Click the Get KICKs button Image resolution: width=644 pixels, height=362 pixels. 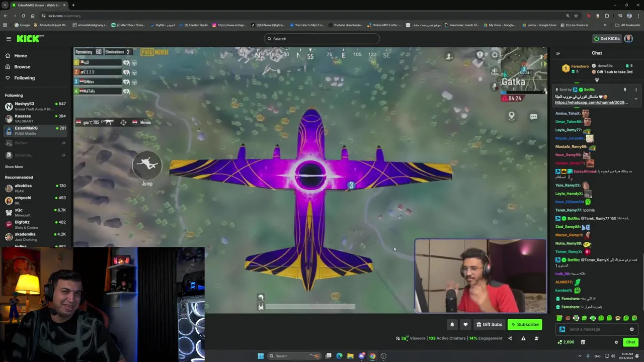click(607, 39)
